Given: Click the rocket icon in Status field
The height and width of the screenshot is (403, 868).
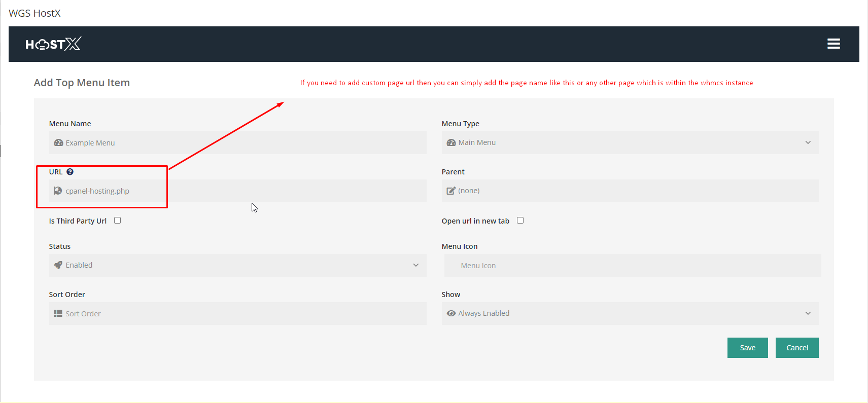Looking at the screenshot, I should click(58, 265).
